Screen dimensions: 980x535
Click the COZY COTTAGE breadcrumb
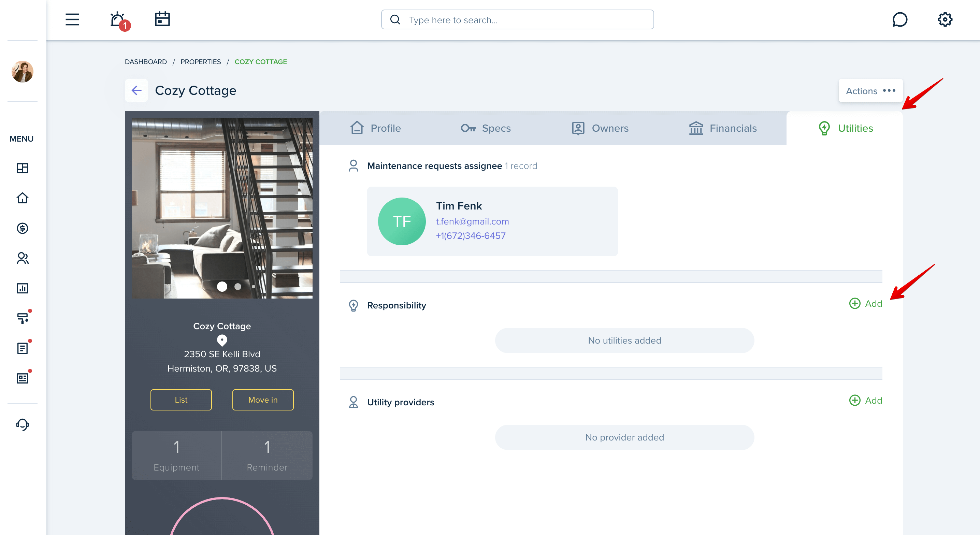[x=261, y=62]
